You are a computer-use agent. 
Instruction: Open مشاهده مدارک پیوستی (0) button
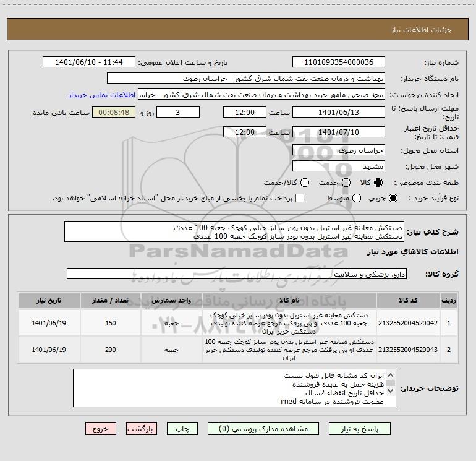pyautogui.click(x=263, y=428)
